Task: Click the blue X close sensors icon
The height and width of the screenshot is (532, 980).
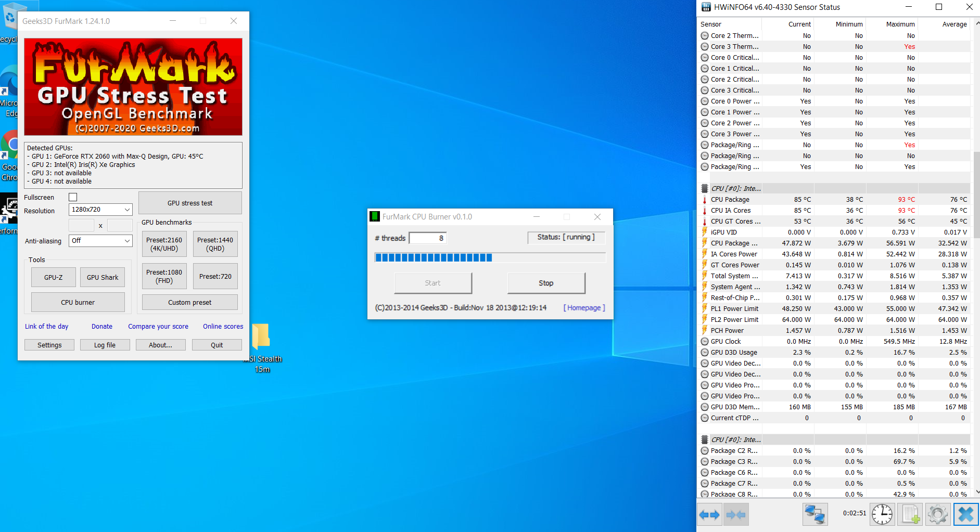Action: (x=965, y=515)
